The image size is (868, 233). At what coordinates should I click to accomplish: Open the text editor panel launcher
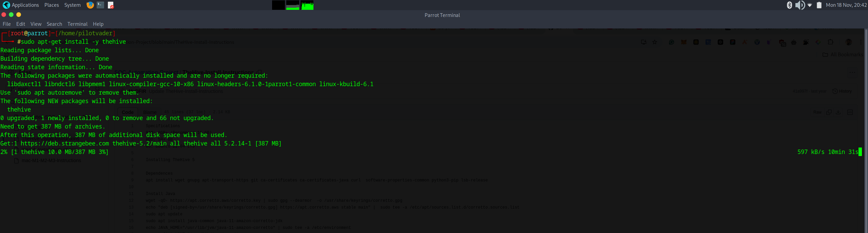point(111,5)
